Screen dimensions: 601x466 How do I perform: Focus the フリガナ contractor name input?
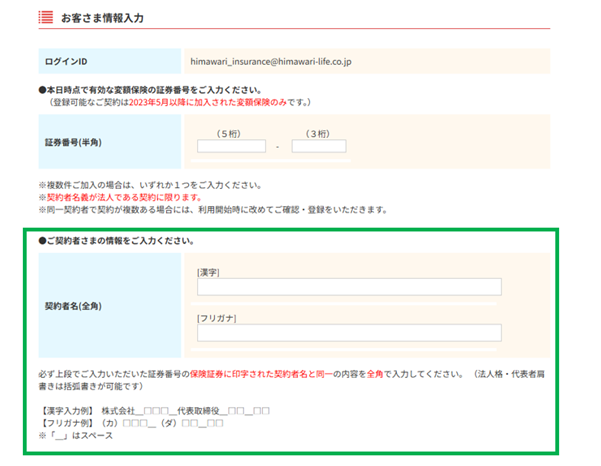click(x=348, y=334)
